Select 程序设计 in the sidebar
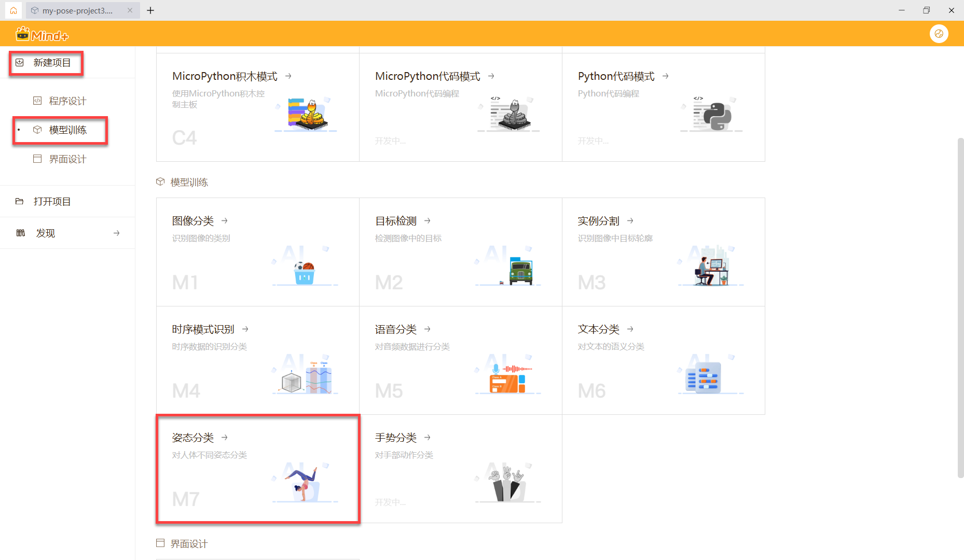This screenshot has height=560, width=964. (x=67, y=101)
